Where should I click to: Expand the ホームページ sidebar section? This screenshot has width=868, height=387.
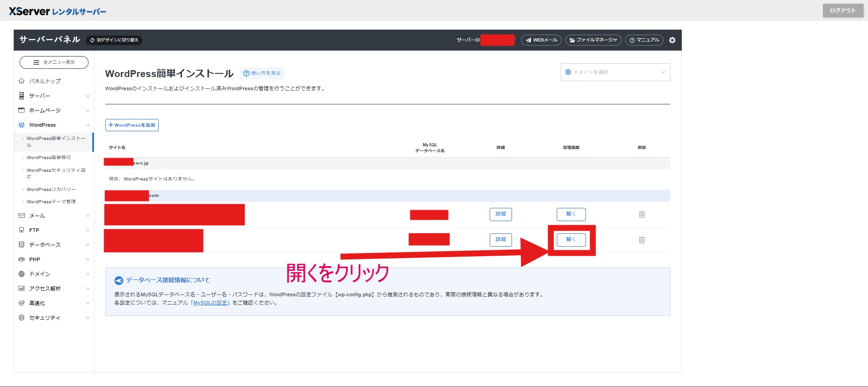pos(54,110)
